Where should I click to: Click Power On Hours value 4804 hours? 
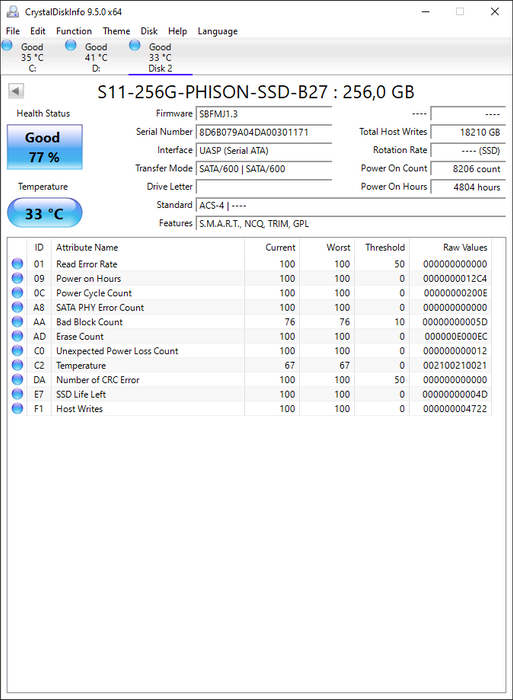(x=468, y=187)
